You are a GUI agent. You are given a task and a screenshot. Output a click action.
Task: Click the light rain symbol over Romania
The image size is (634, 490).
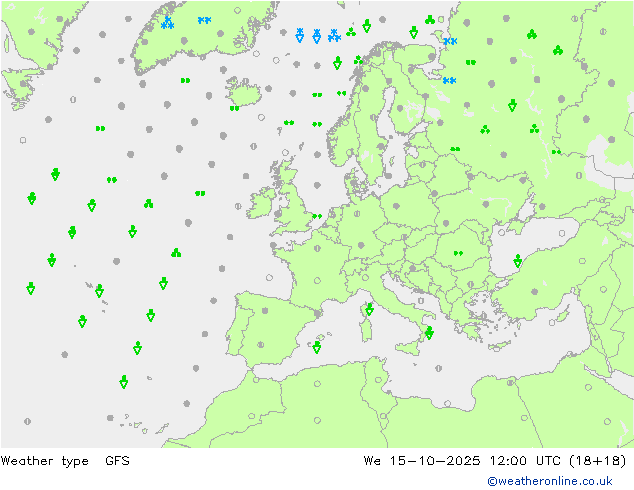(458, 253)
